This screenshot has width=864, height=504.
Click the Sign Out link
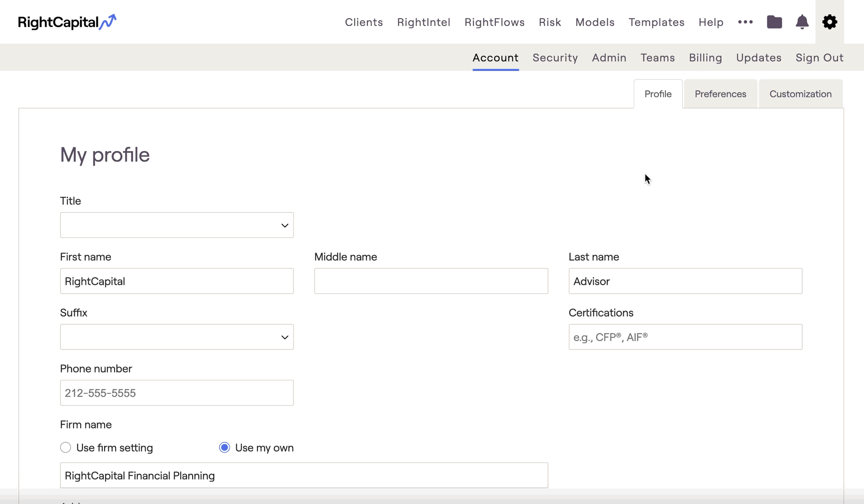point(819,57)
